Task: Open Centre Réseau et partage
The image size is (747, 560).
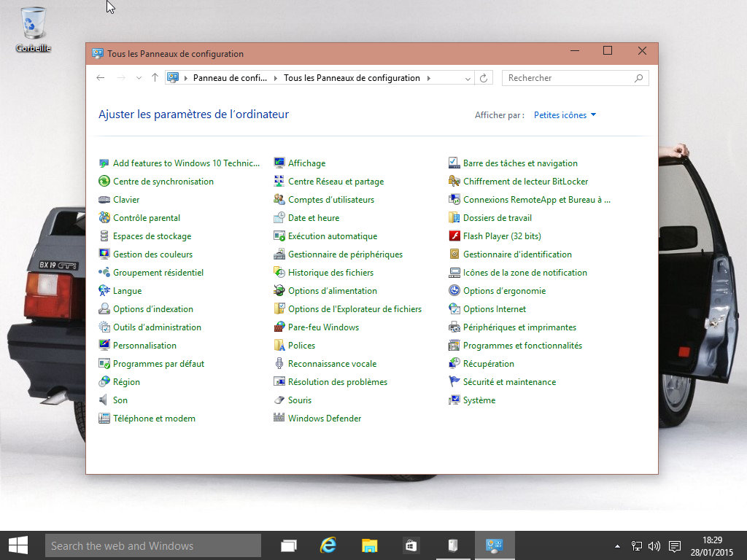Action: coord(338,181)
